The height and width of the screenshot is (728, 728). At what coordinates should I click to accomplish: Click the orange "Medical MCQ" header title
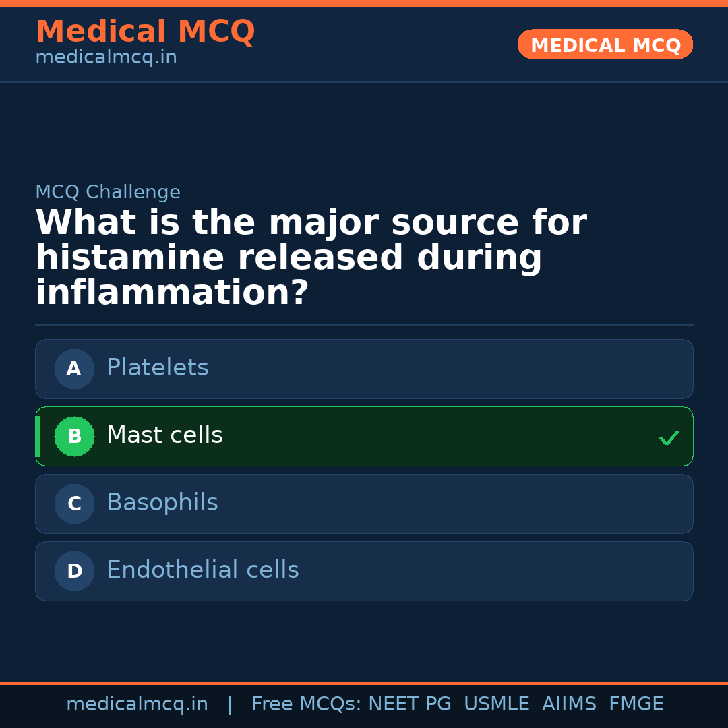tap(145, 32)
